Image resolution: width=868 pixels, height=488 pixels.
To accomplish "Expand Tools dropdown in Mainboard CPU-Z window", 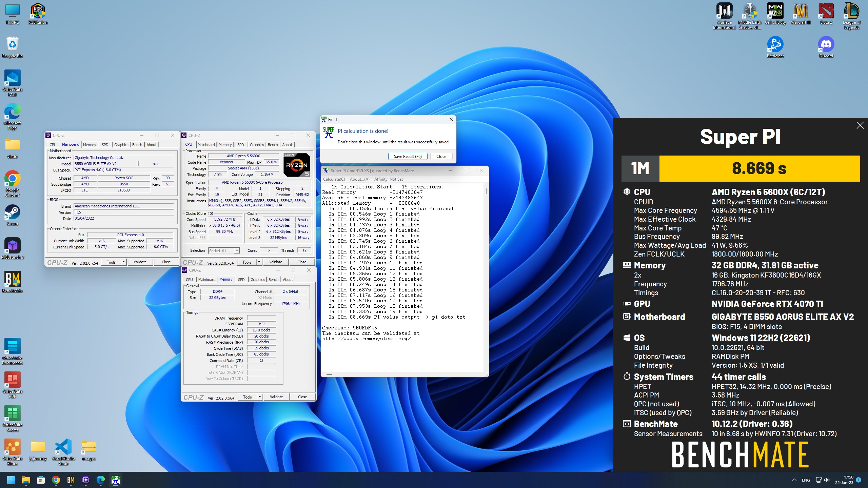I will coord(124,262).
